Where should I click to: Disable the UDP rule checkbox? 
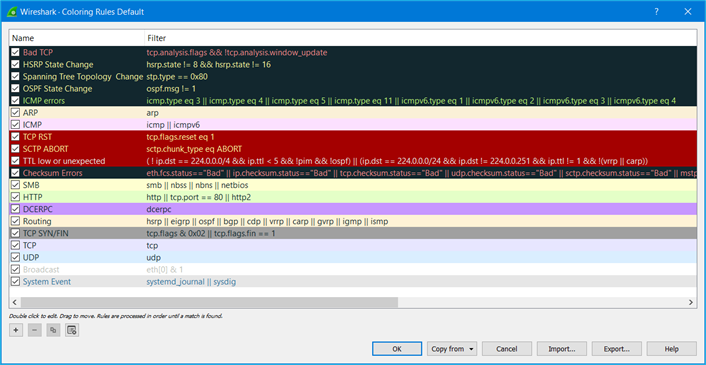coord(16,257)
